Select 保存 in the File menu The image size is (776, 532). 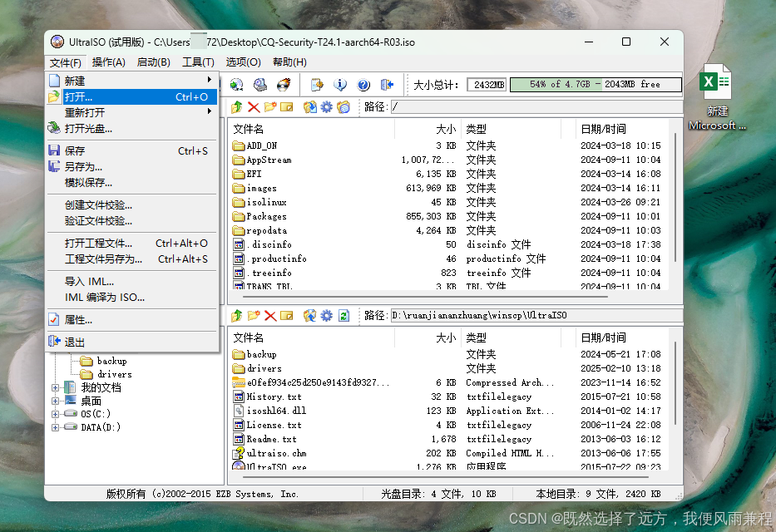[132, 150]
